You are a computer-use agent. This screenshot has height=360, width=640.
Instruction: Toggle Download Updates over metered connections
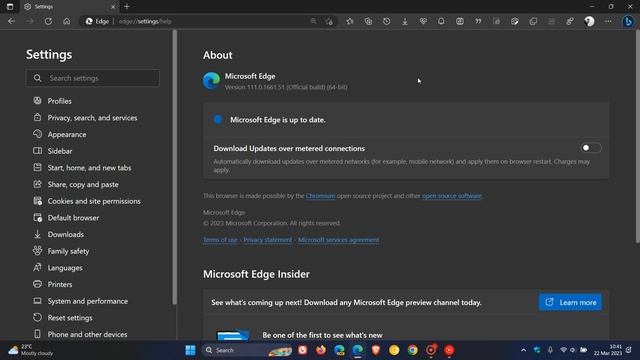tap(591, 148)
